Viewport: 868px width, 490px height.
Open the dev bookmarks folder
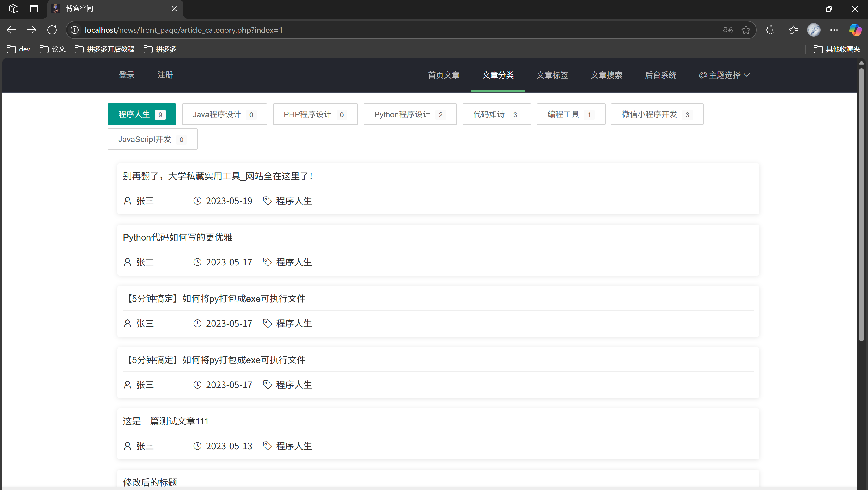click(19, 49)
